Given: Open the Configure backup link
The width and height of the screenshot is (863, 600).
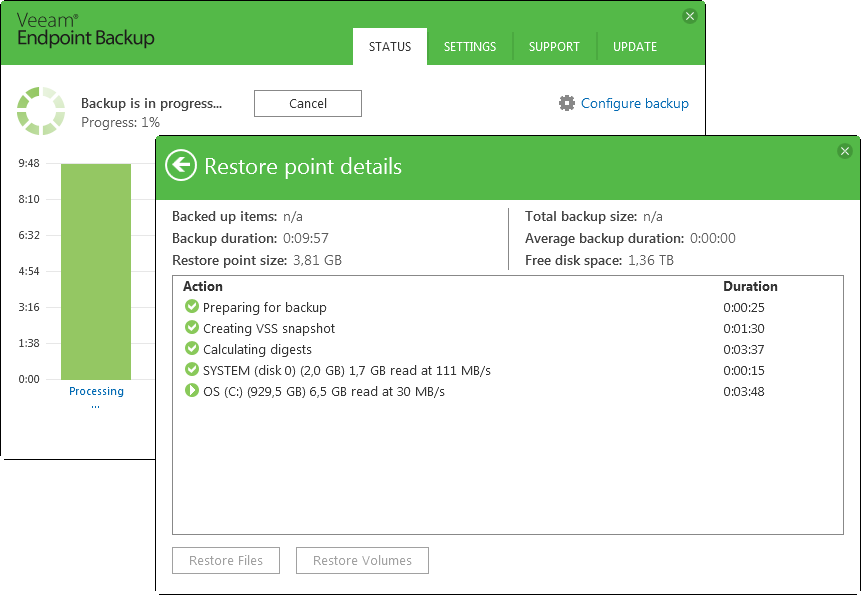Looking at the screenshot, I should tap(635, 103).
